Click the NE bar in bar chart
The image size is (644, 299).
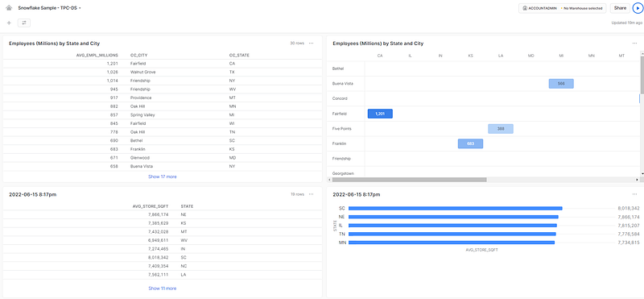pyautogui.click(x=453, y=217)
